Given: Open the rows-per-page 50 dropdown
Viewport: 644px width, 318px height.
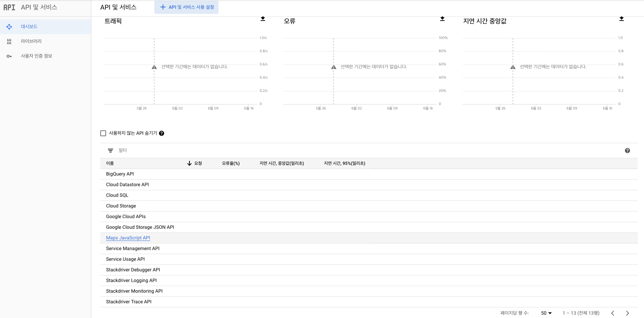Looking at the screenshot, I should tap(546, 313).
